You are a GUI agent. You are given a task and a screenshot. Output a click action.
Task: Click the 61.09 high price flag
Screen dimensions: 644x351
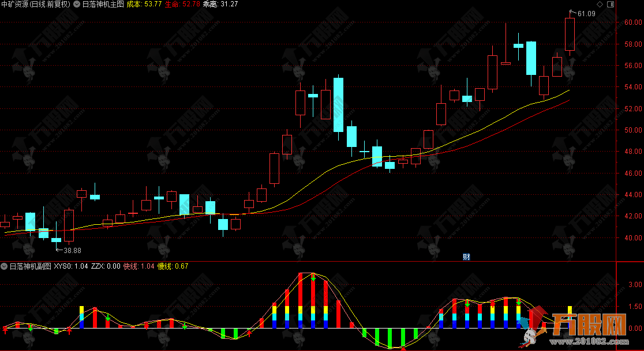(x=585, y=13)
